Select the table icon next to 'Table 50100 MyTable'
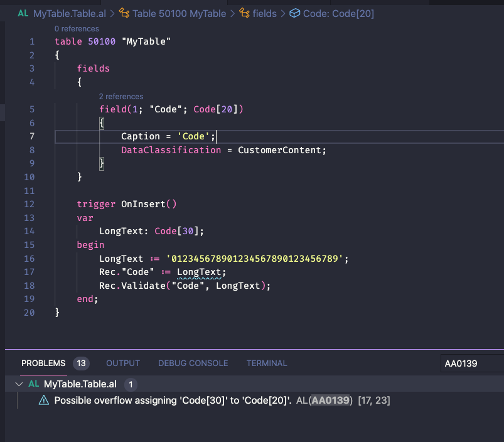Image resolution: width=504 pixels, height=442 pixels. pyautogui.click(x=125, y=13)
